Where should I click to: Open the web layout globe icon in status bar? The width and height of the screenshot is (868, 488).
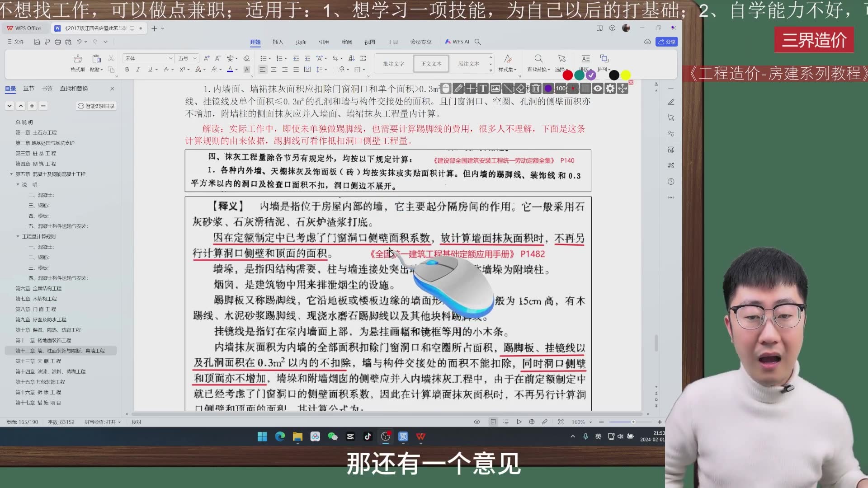click(x=532, y=422)
